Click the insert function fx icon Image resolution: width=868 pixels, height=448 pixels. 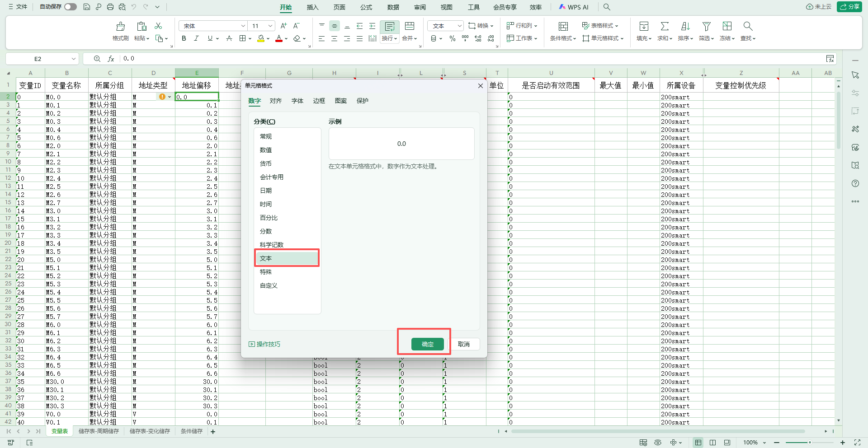(111, 59)
